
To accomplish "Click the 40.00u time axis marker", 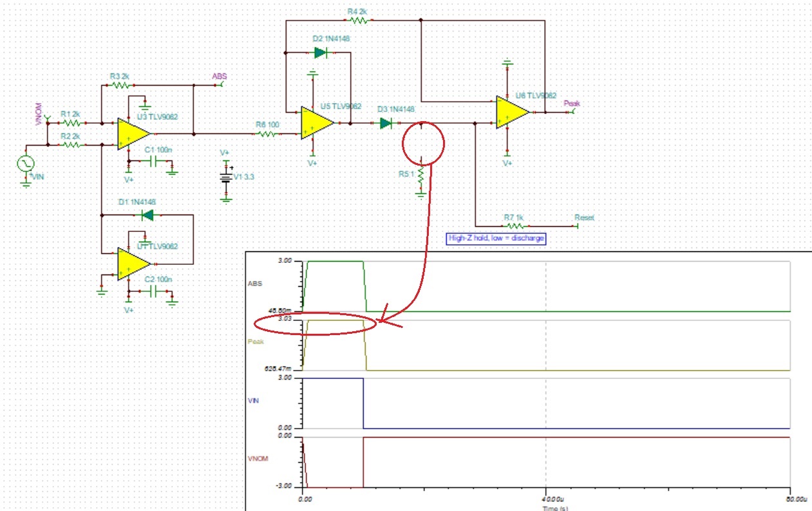I will click(x=545, y=499).
